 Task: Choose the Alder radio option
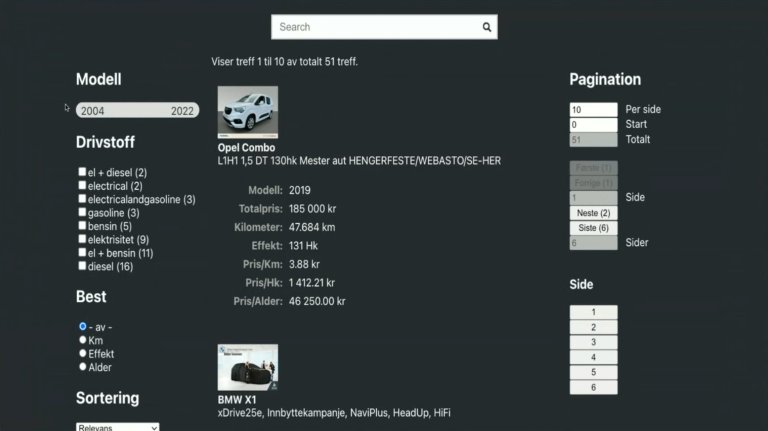click(x=82, y=366)
